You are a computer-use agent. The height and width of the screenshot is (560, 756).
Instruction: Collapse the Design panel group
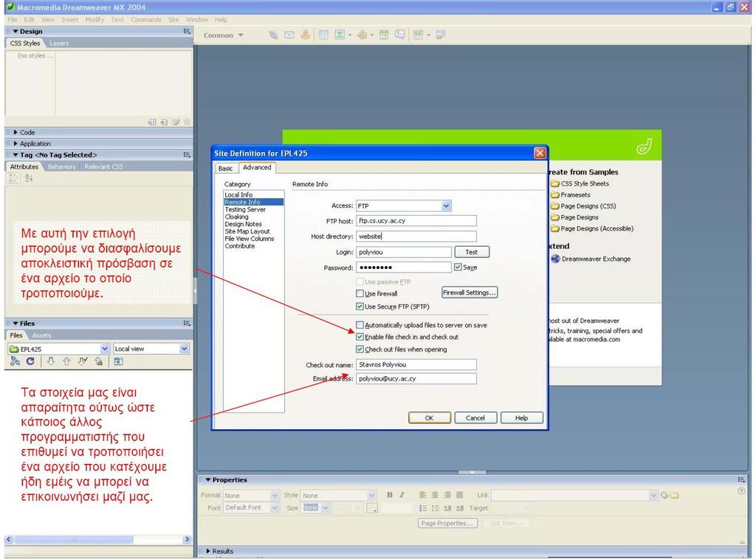pos(16,31)
